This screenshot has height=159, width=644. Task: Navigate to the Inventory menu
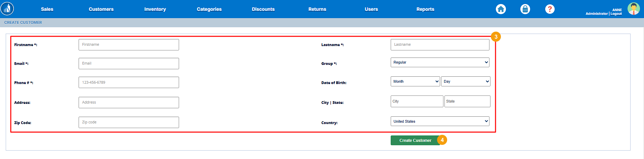[155, 9]
